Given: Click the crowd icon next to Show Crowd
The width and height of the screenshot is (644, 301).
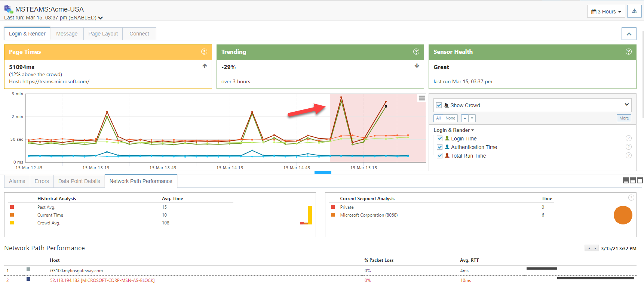Looking at the screenshot, I should [x=446, y=105].
